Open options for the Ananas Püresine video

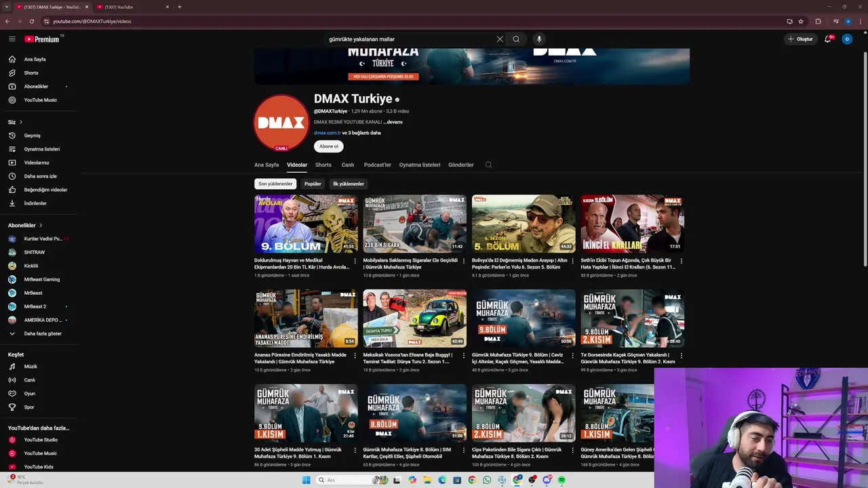click(x=355, y=356)
